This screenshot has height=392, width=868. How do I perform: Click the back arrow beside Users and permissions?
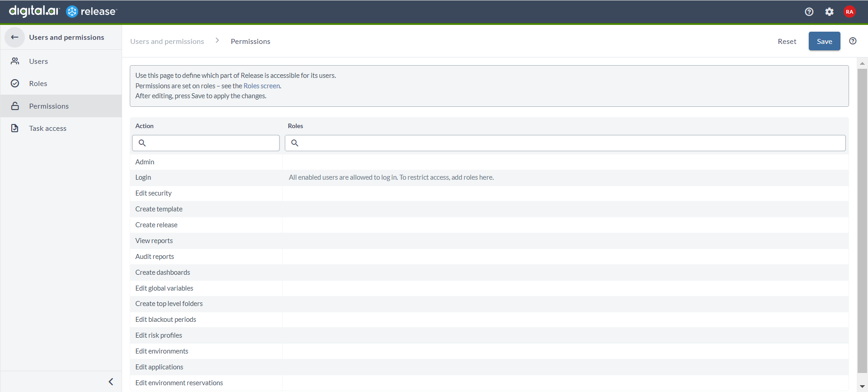pyautogui.click(x=15, y=37)
